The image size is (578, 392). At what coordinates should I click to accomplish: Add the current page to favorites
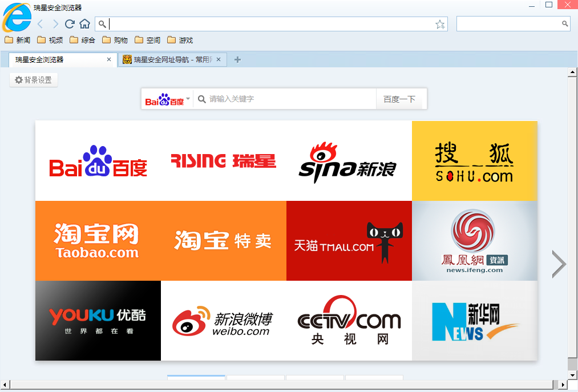click(x=440, y=24)
